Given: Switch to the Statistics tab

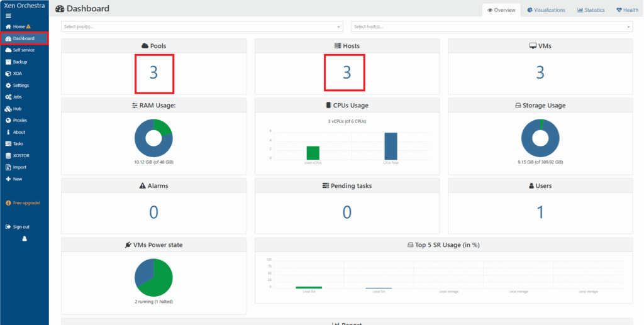Looking at the screenshot, I should [x=591, y=10].
